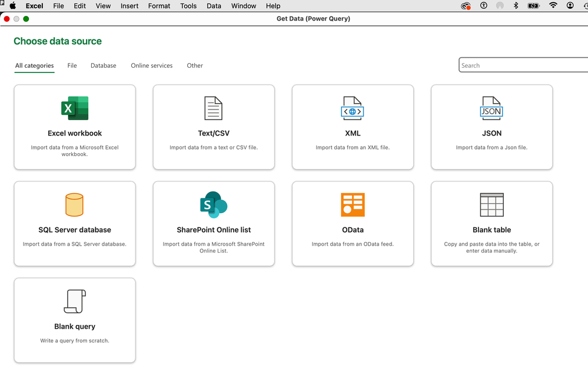The width and height of the screenshot is (588, 371).
Task: Click the SharePoint Online list icon
Action: tap(214, 204)
